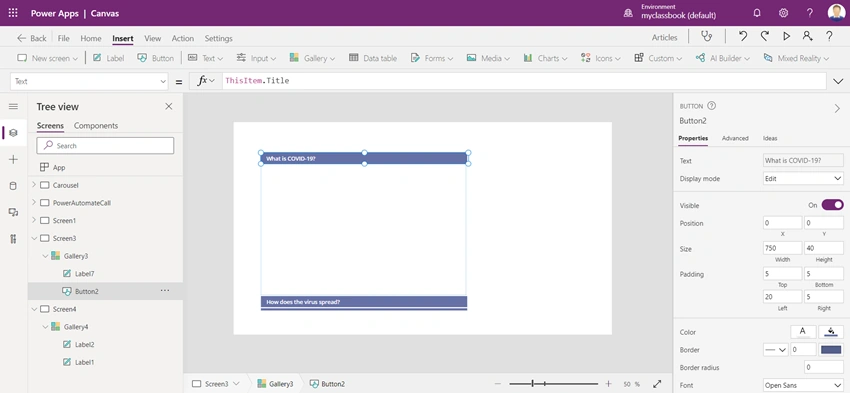Viewport: 850px width, 393px height.
Task: Open the Display mode dropdown
Action: (x=803, y=178)
